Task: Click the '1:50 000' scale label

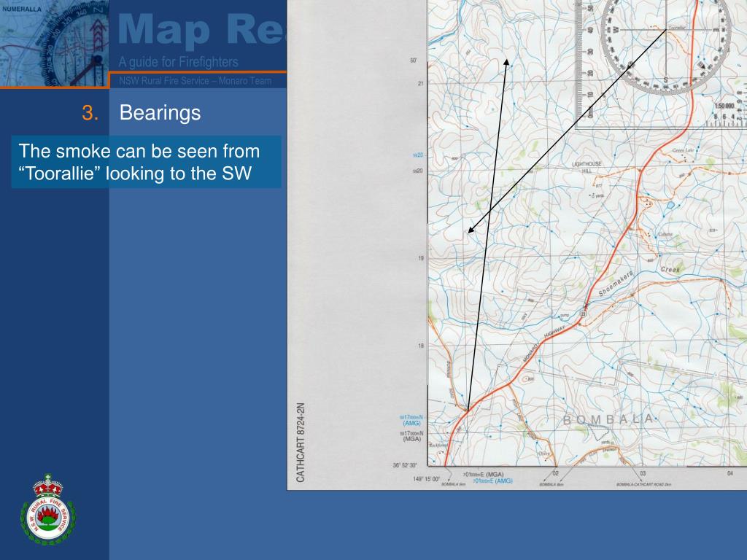Action: pos(724,106)
